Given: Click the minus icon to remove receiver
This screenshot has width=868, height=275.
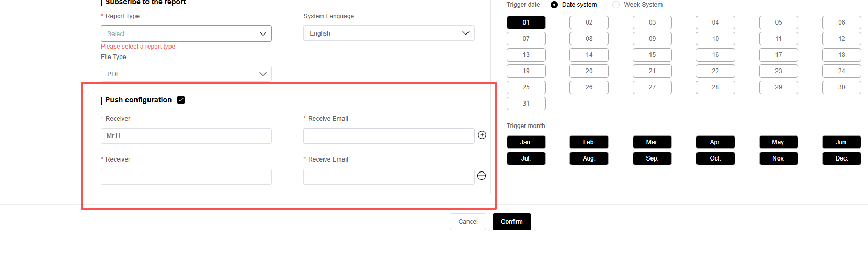Looking at the screenshot, I should pos(482,176).
